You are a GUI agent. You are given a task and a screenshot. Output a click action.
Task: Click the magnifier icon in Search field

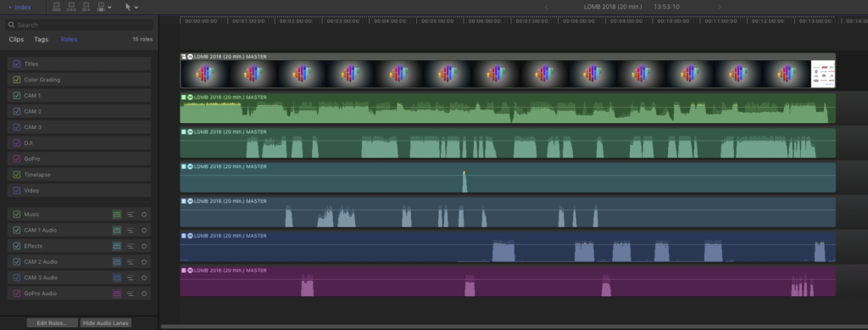click(11, 25)
